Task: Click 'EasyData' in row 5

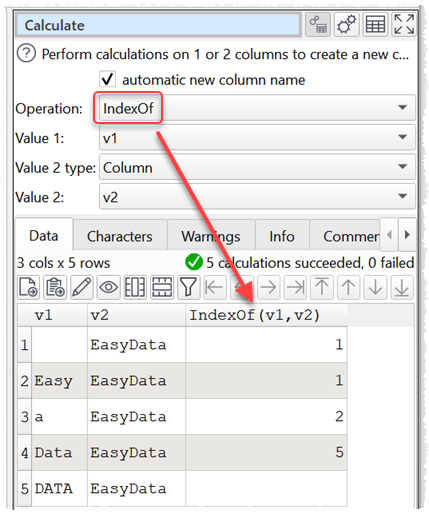Action: pyautogui.click(x=136, y=488)
